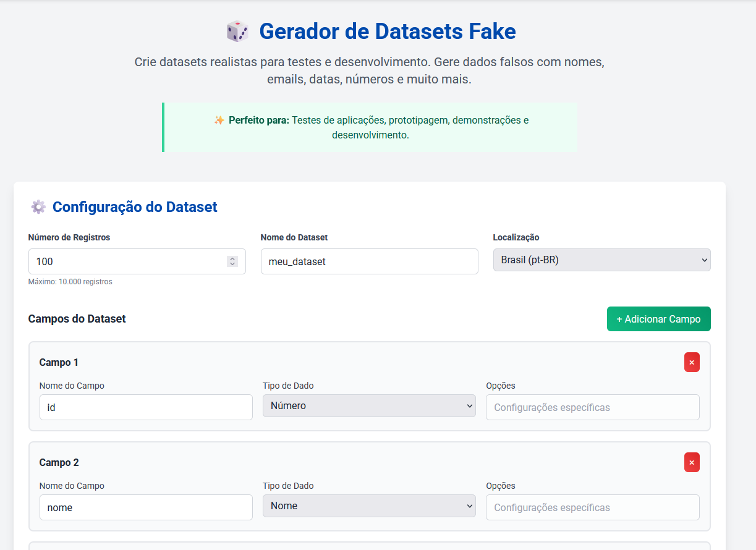
Task: Click the Opções field for Campo 1
Action: [x=592, y=407]
